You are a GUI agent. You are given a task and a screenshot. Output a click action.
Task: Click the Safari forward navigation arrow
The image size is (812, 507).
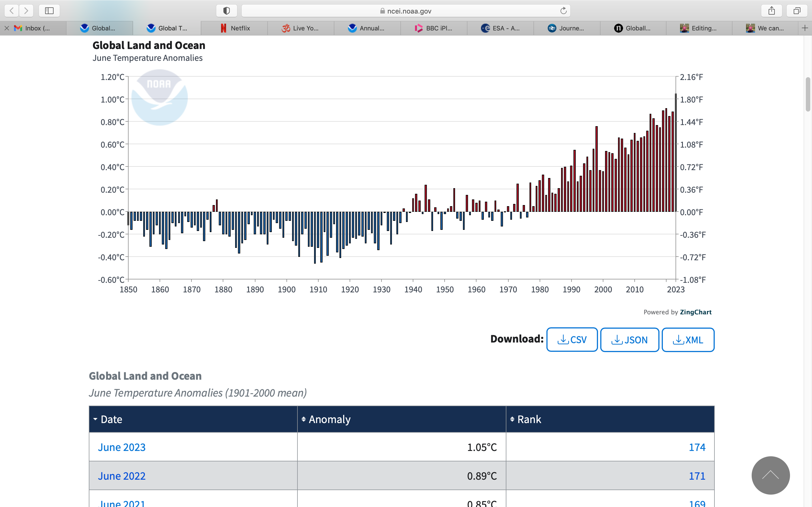(x=26, y=11)
